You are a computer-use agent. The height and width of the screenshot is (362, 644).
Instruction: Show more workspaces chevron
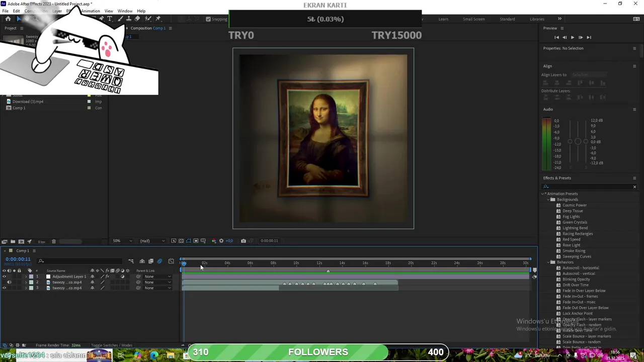coord(559,19)
